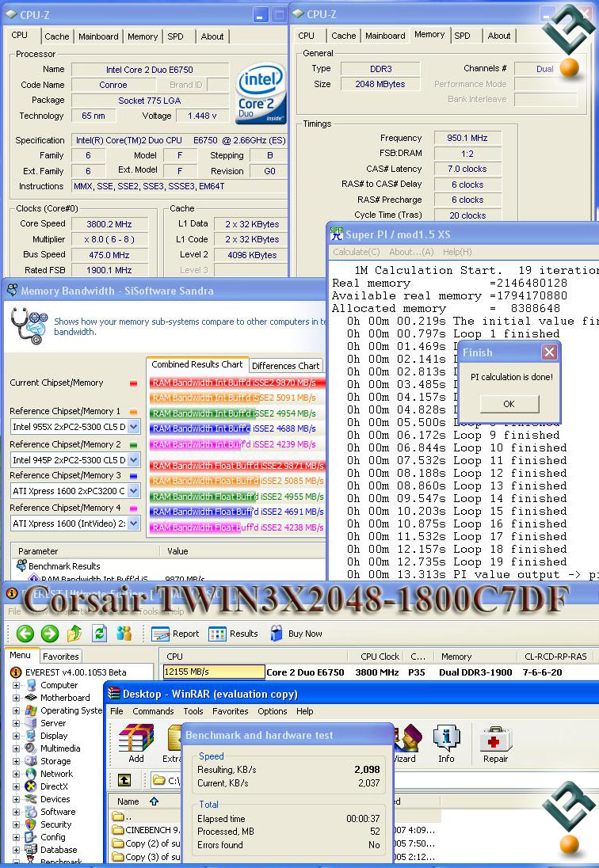
Task: Open Reference Chipset/Memory 4 dropdown
Action: (x=133, y=523)
